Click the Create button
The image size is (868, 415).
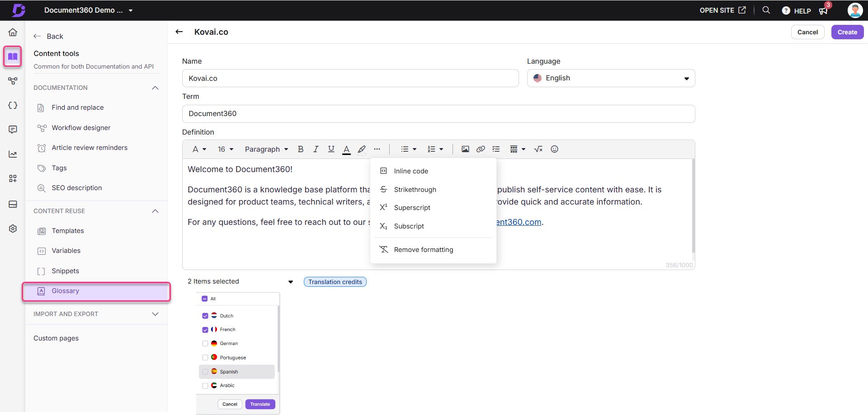847,32
